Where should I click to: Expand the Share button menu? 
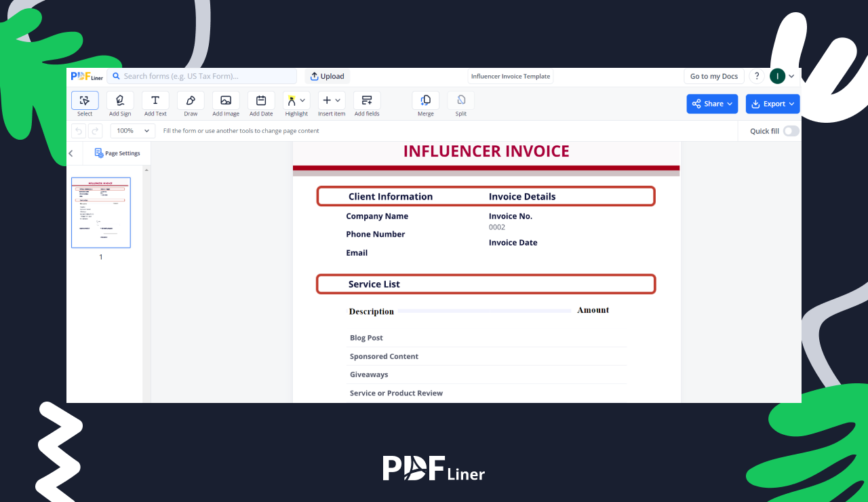point(712,104)
